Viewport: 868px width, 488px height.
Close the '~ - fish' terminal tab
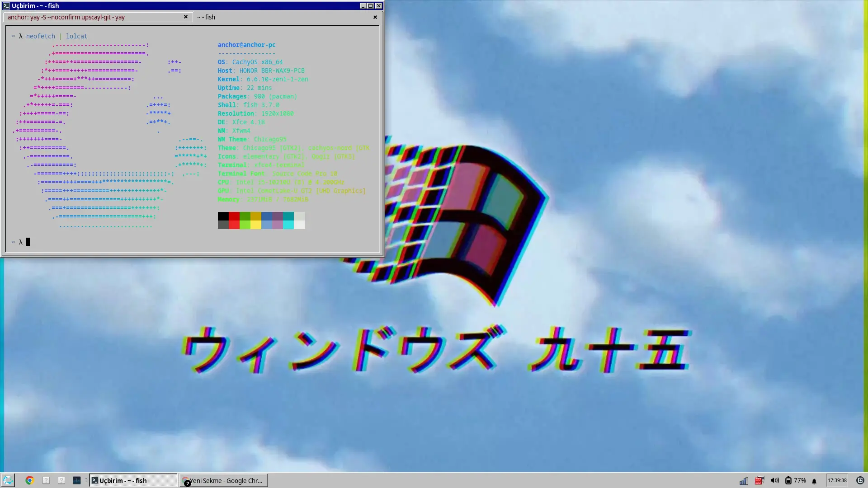[x=375, y=17]
